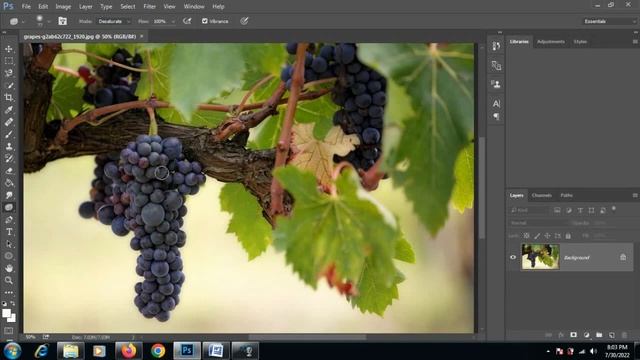The image size is (640, 360).
Task: Click the foreground color swatch
Action: tap(6, 313)
